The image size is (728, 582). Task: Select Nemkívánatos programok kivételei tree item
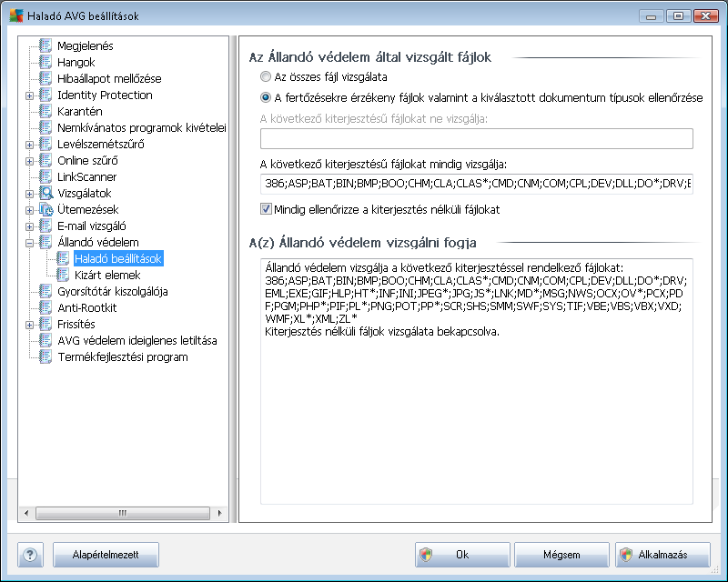(x=142, y=127)
